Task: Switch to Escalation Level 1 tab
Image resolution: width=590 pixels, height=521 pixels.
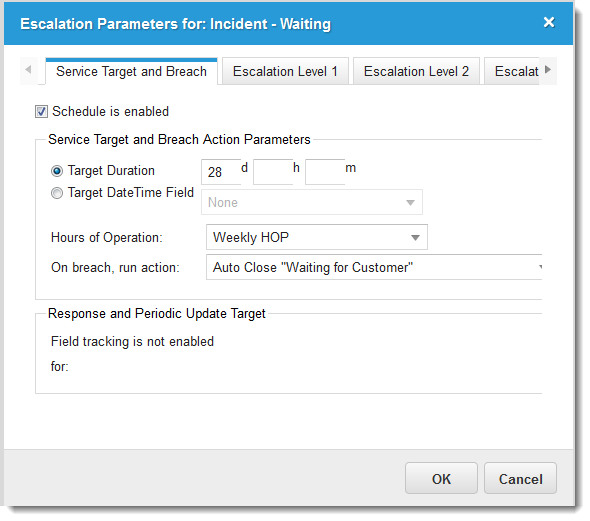Action: (x=285, y=71)
